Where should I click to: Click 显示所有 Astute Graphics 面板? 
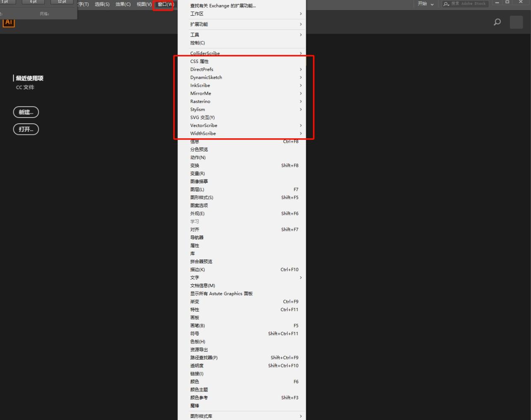click(x=221, y=294)
